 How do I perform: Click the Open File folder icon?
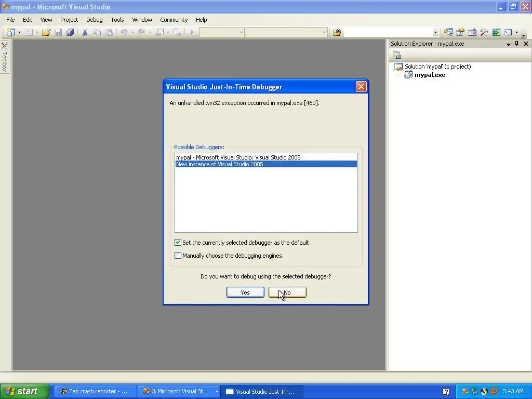[x=46, y=32]
